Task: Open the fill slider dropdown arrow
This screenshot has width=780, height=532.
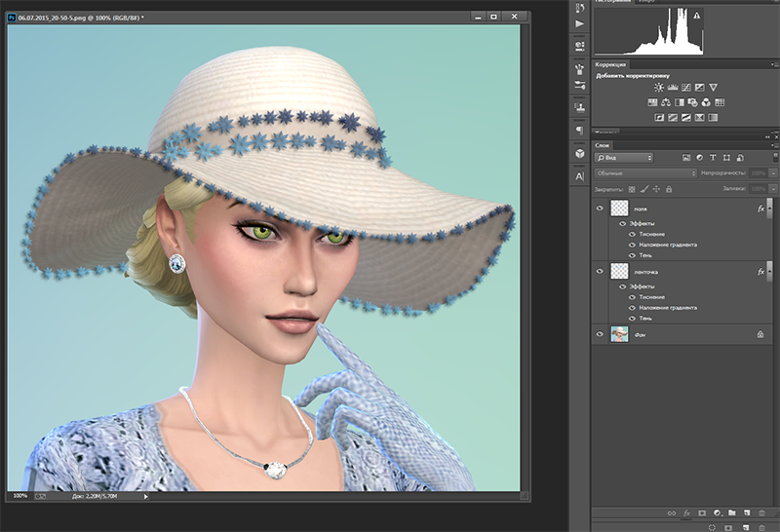Action: [773, 189]
